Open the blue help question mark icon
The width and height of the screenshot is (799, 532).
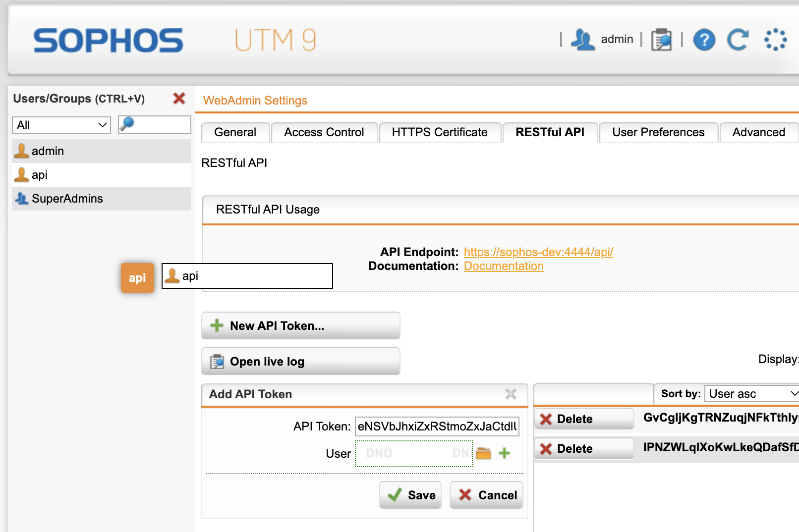(704, 40)
